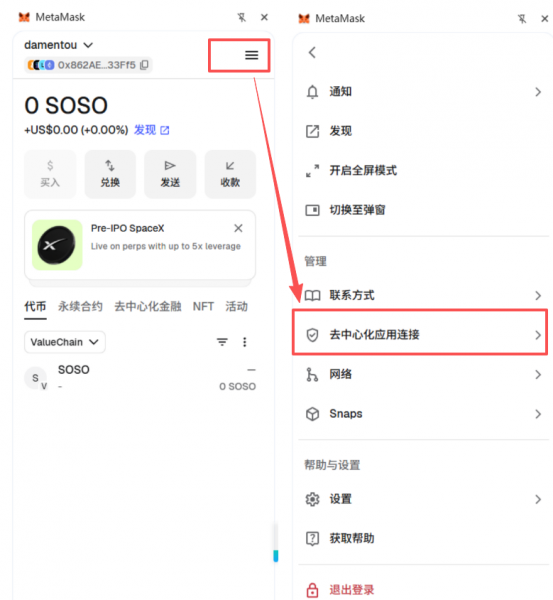This screenshot has width=553, height=600.
Task: Open the blue 发现 link next to balance
Action: 152,130
